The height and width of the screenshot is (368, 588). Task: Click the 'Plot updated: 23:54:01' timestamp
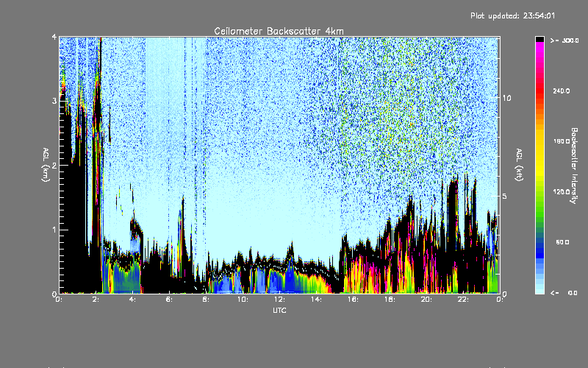[512, 15]
